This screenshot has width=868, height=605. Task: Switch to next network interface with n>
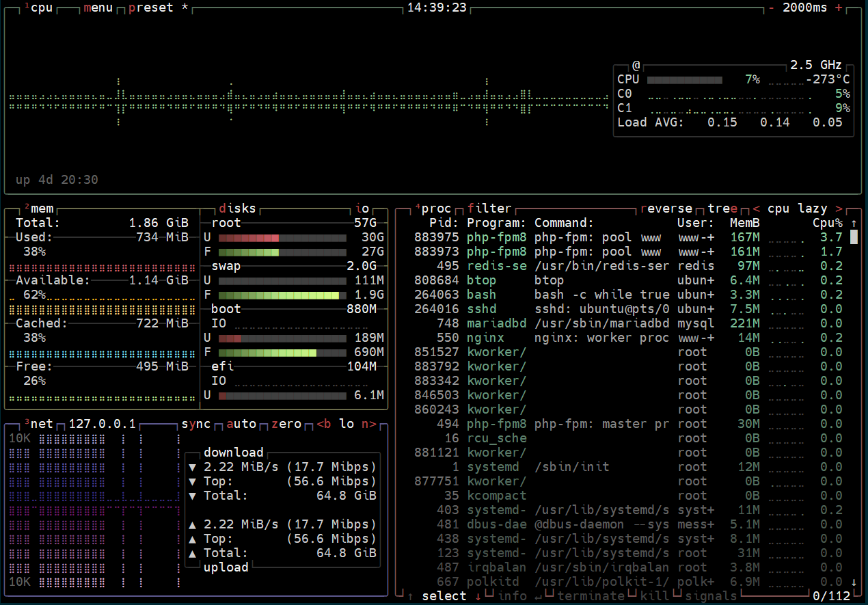click(369, 424)
